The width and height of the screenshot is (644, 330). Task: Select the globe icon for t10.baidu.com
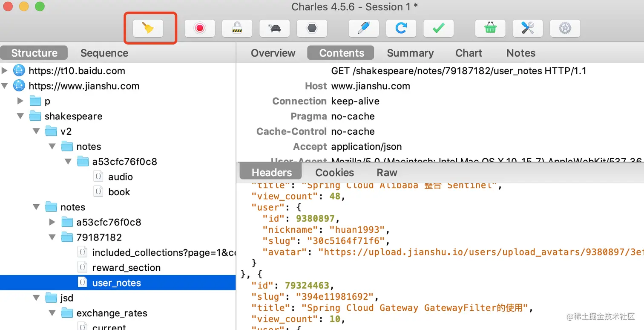coord(19,70)
